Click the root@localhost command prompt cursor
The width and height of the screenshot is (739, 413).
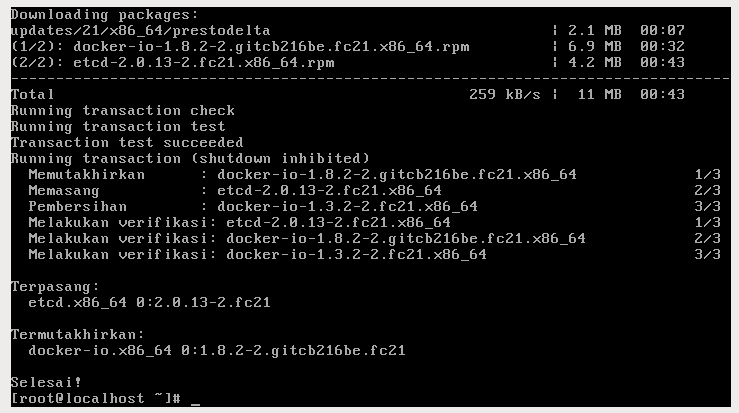195,399
